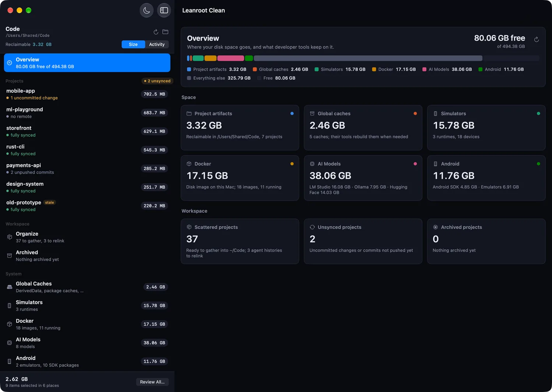Open payments-api project entry

pyautogui.click(x=87, y=168)
